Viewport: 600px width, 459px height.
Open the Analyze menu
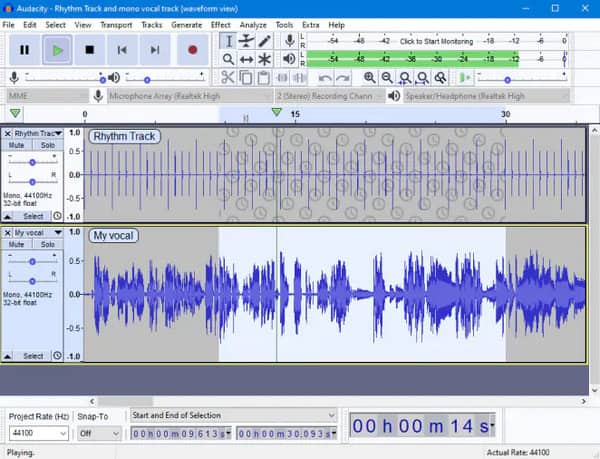tap(253, 25)
